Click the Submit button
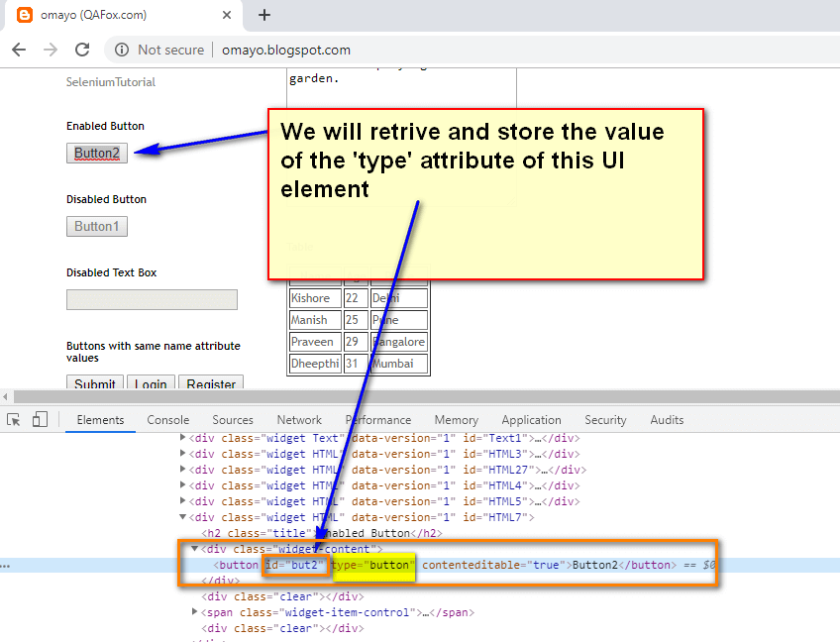 click(95, 382)
